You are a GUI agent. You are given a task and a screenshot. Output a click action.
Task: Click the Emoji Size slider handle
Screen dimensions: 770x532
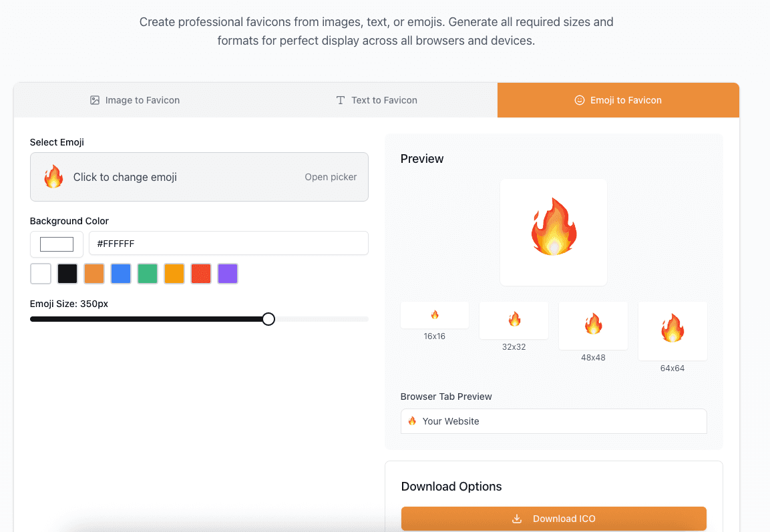(268, 319)
